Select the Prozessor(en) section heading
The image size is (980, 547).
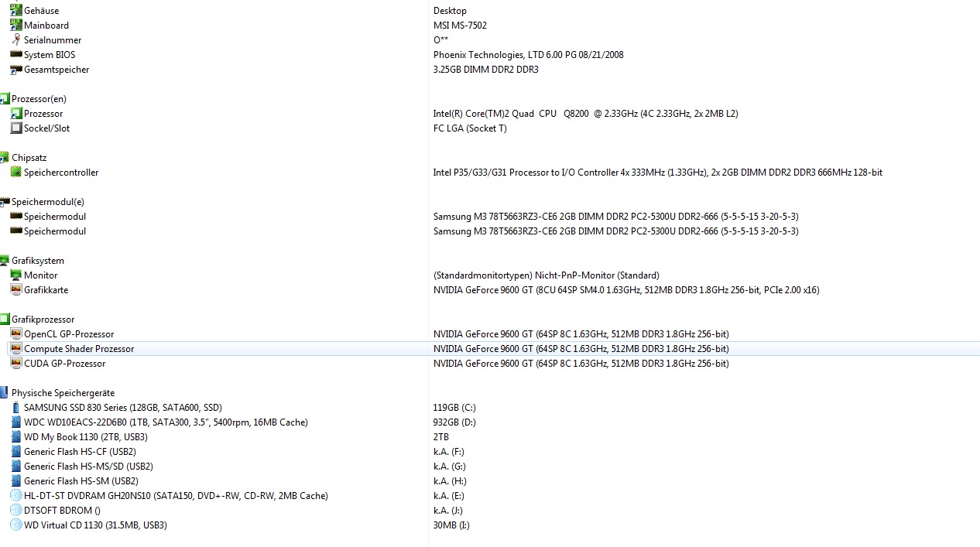pyautogui.click(x=39, y=99)
